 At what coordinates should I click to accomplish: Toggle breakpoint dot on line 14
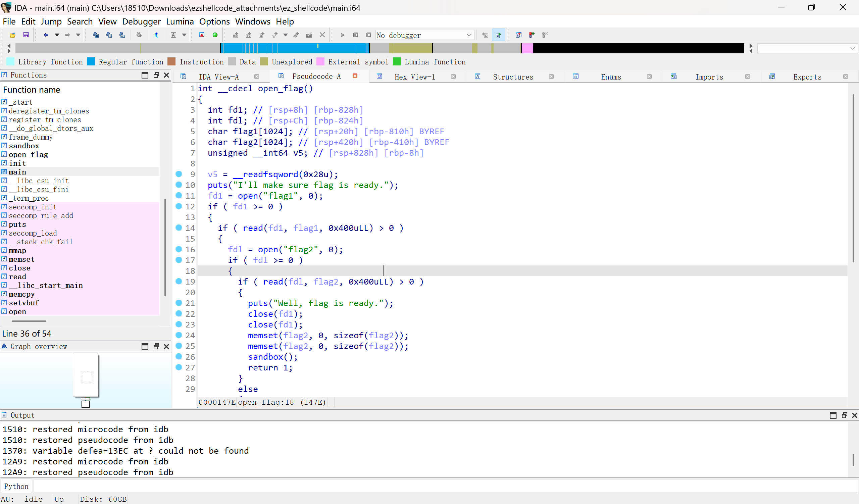coord(179,228)
